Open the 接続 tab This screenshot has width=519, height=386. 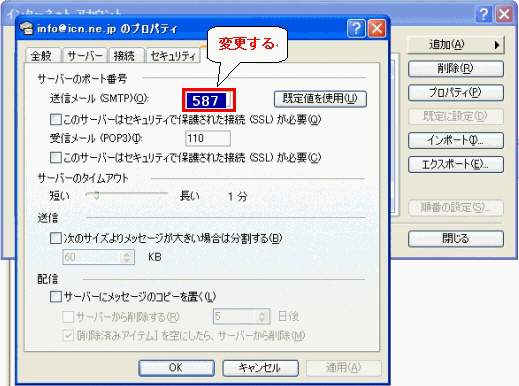(x=125, y=56)
